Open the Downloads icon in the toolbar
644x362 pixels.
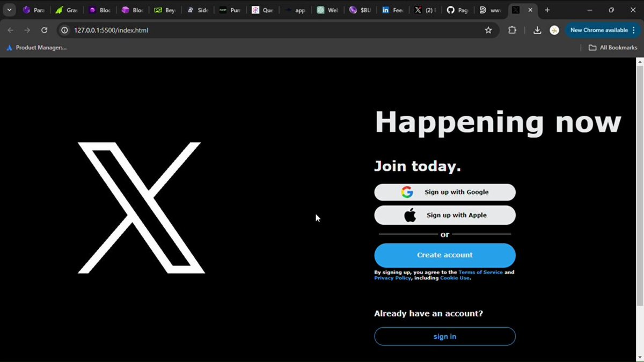pos(537,30)
